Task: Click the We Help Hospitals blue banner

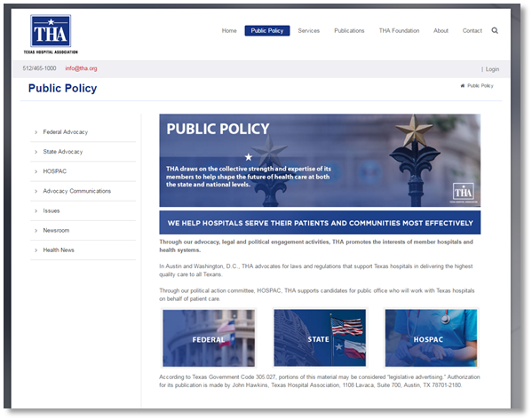Action: click(320, 223)
